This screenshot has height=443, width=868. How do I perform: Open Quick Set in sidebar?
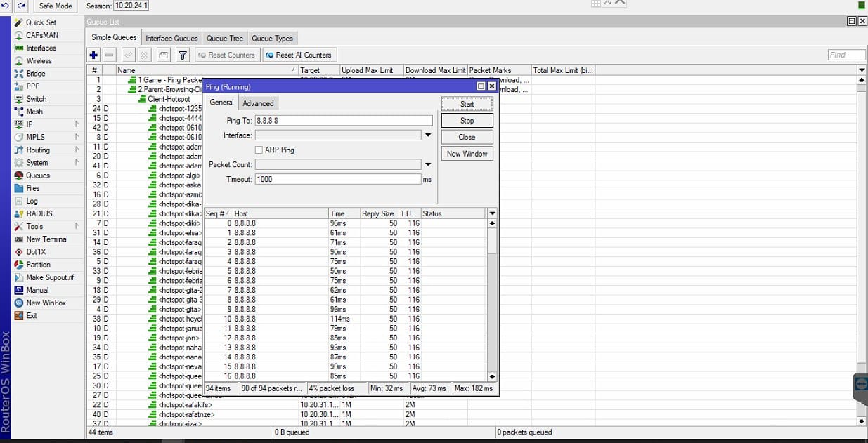(42, 22)
